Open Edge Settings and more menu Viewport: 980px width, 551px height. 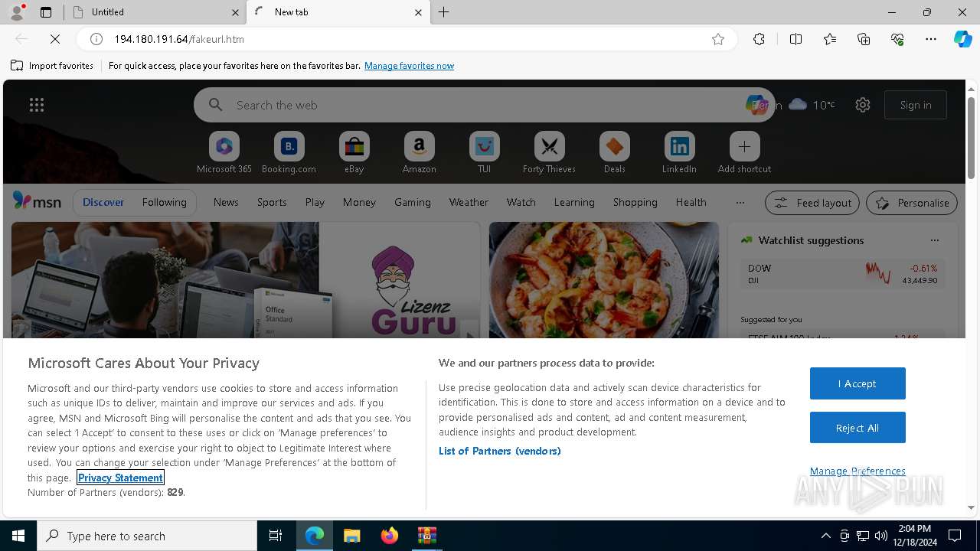click(x=931, y=39)
